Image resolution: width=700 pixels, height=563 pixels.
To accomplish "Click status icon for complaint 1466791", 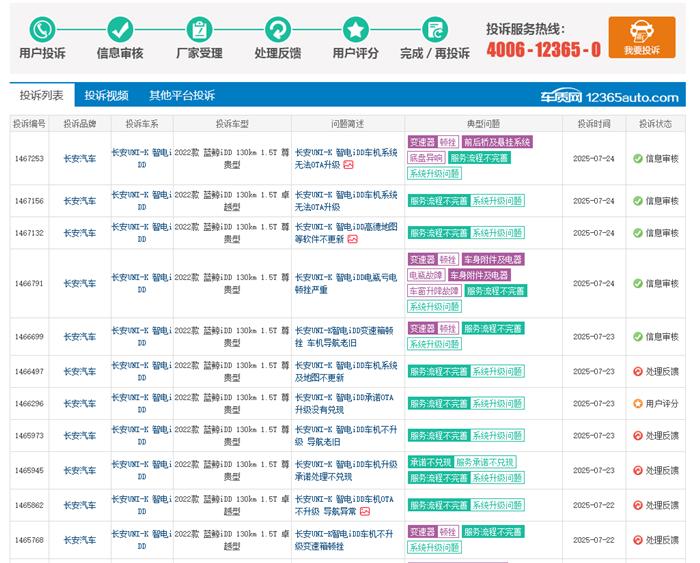I will point(638,284).
